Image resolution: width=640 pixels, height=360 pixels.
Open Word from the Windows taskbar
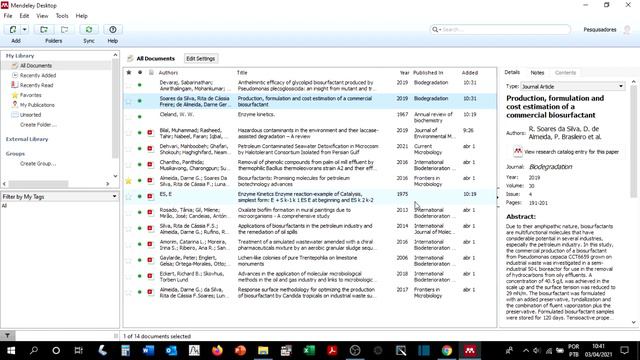click(x=148, y=351)
